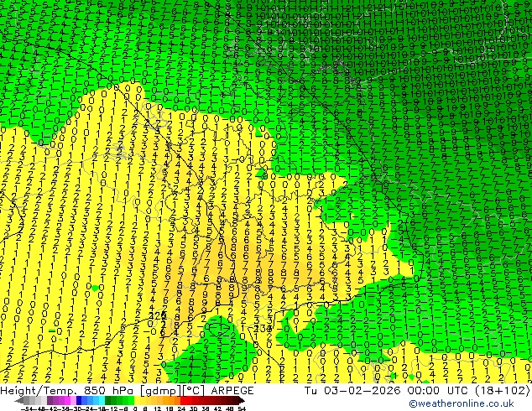The image size is (532, 411).
Task: Click the weatheronline.co.uk copyright link
Action: 461,403
